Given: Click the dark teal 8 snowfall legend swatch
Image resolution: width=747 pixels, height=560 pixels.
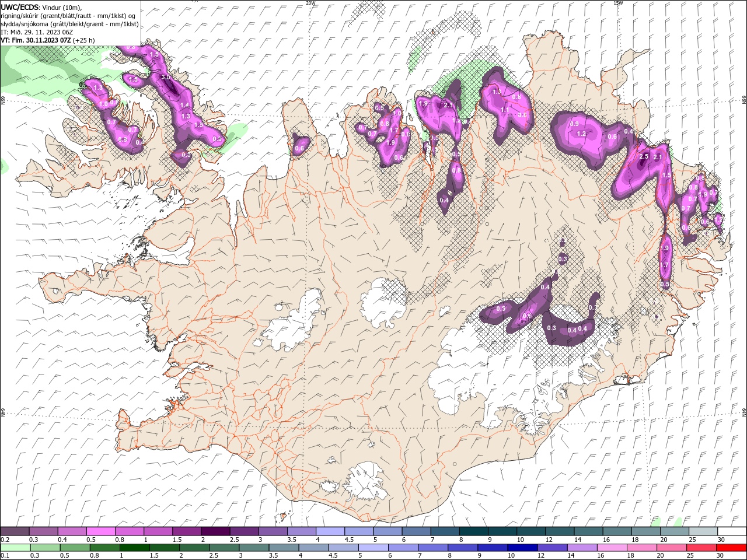Looking at the screenshot, I should pos(474,531).
